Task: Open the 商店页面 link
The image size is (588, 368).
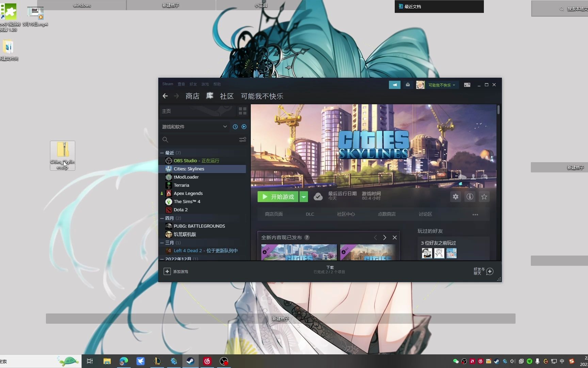Action: [x=274, y=214]
